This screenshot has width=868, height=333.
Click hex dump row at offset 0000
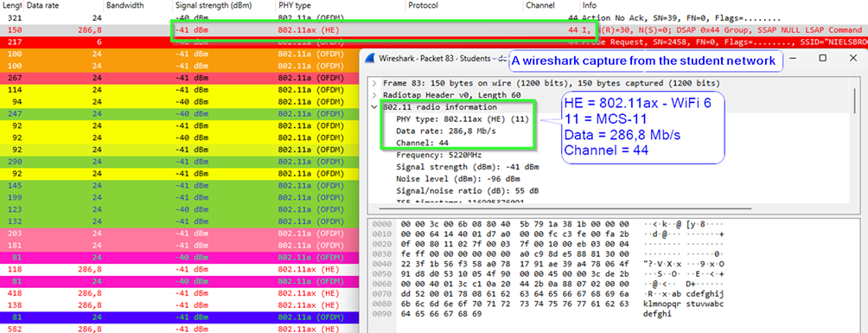click(x=548, y=224)
